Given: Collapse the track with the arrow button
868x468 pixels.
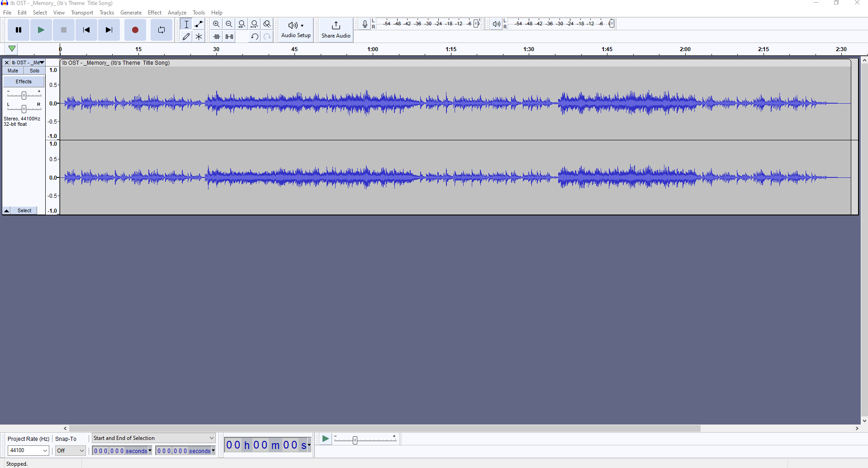Looking at the screenshot, I should click(7, 210).
